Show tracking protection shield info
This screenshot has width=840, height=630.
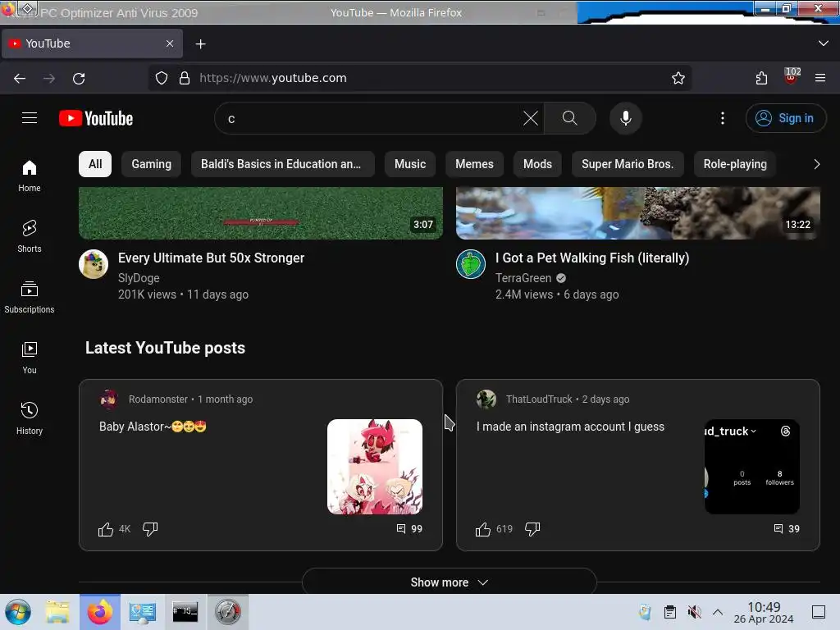[x=162, y=78]
